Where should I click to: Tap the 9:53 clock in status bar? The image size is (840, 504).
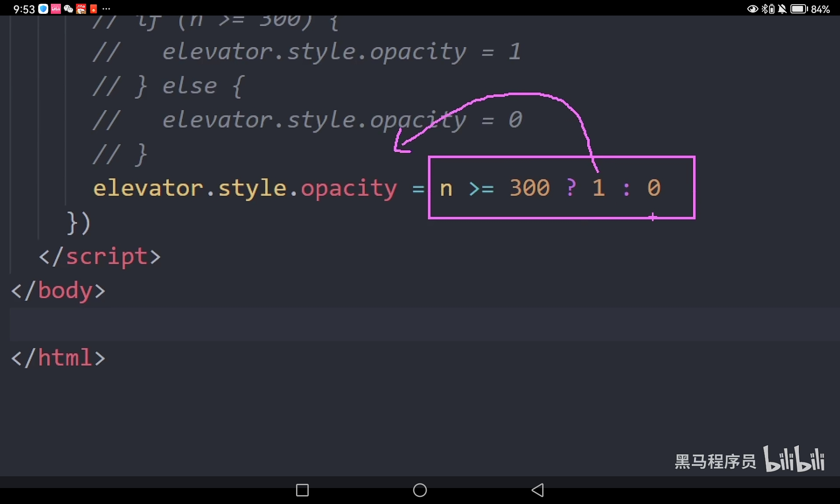point(24,9)
